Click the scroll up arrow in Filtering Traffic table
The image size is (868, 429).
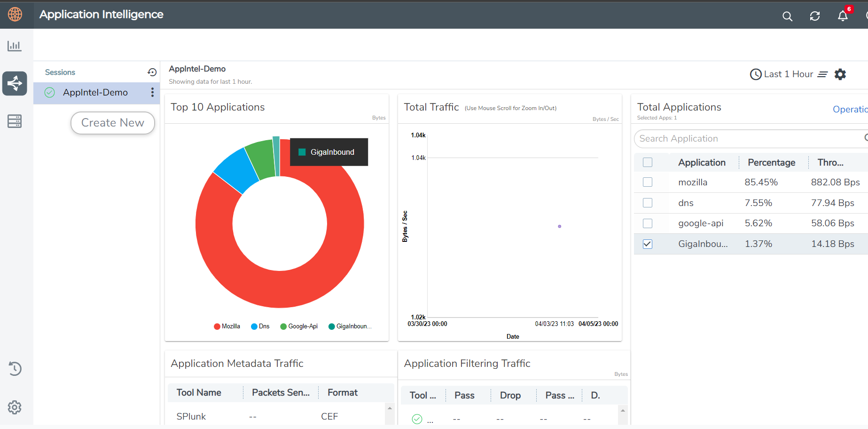point(623,411)
